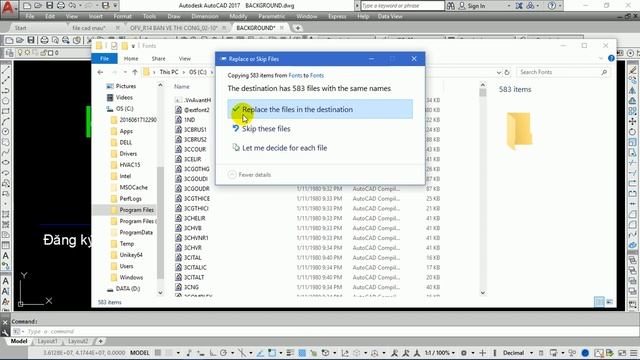Close the command line window

(5, 322)
